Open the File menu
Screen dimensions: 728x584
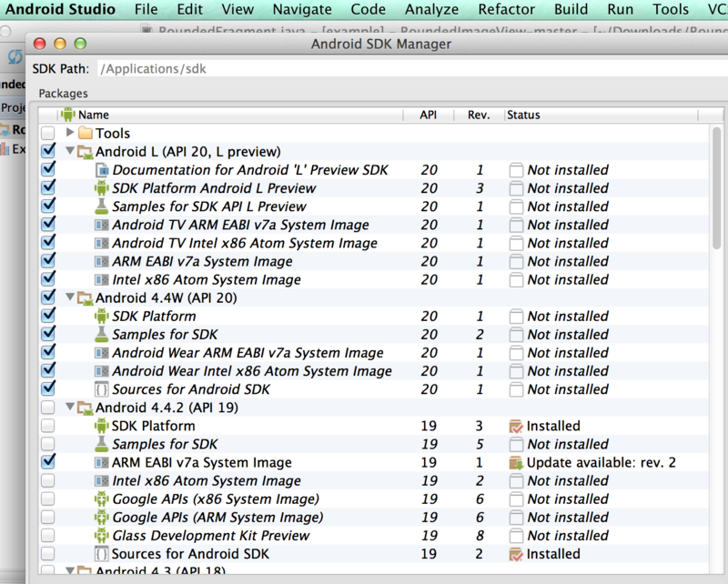(x=146, y=9)
